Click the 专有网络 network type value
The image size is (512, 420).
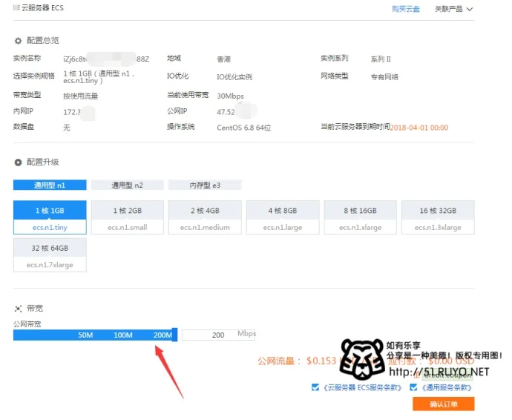point(384,77)
